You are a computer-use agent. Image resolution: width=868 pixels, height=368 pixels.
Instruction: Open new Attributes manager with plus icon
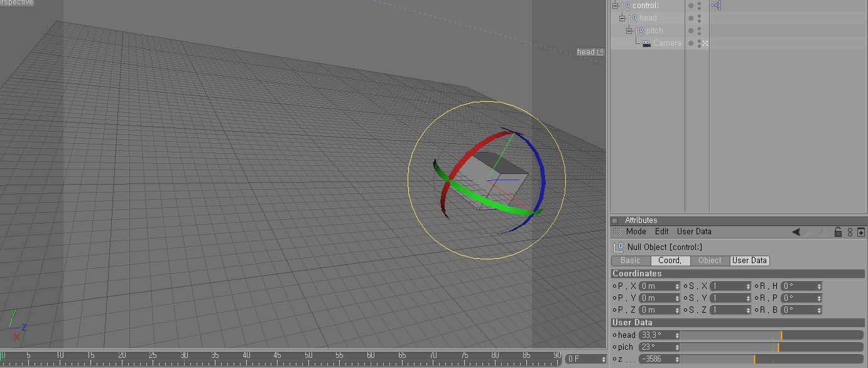tap(860, 232)
